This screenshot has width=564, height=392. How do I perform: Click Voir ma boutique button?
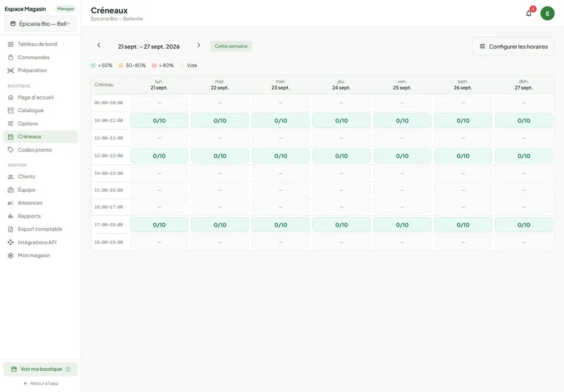pos(40,369)
